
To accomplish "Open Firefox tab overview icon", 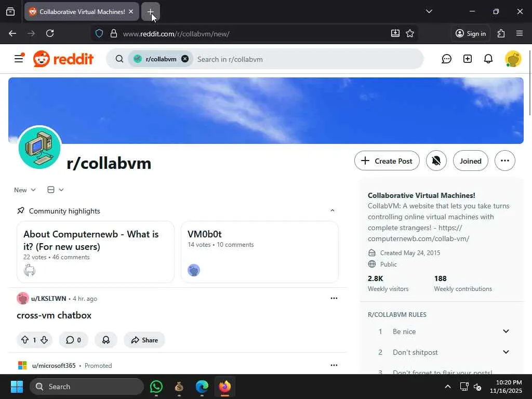I will pyautogui.click(x=10, y=11).
